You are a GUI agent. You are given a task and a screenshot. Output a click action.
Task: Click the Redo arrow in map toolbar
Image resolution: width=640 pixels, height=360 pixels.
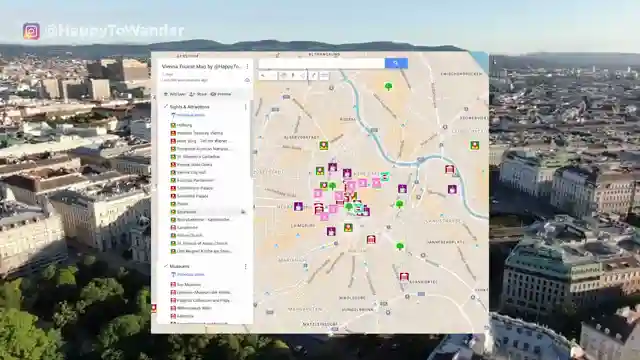(x=273, y=76)
